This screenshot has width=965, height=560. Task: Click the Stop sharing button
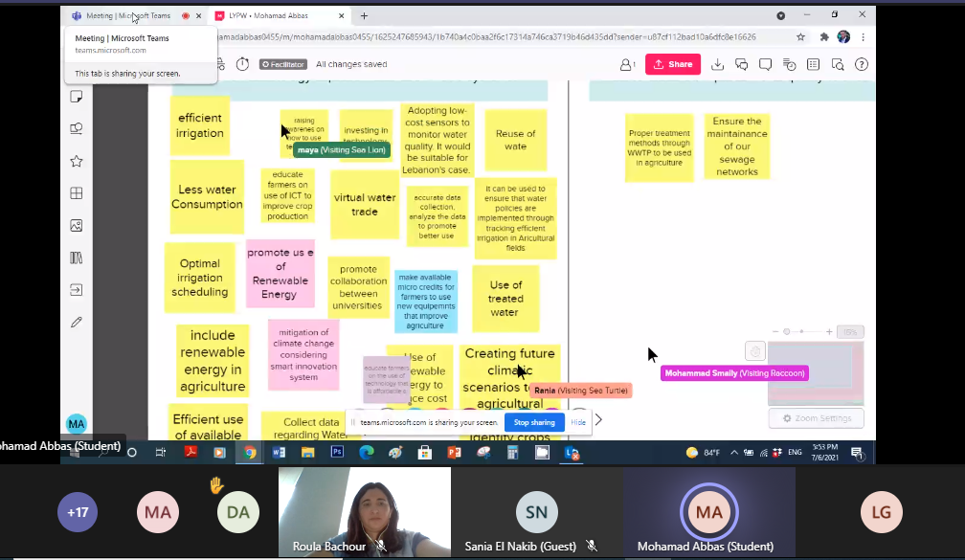[x=534, y=423]
